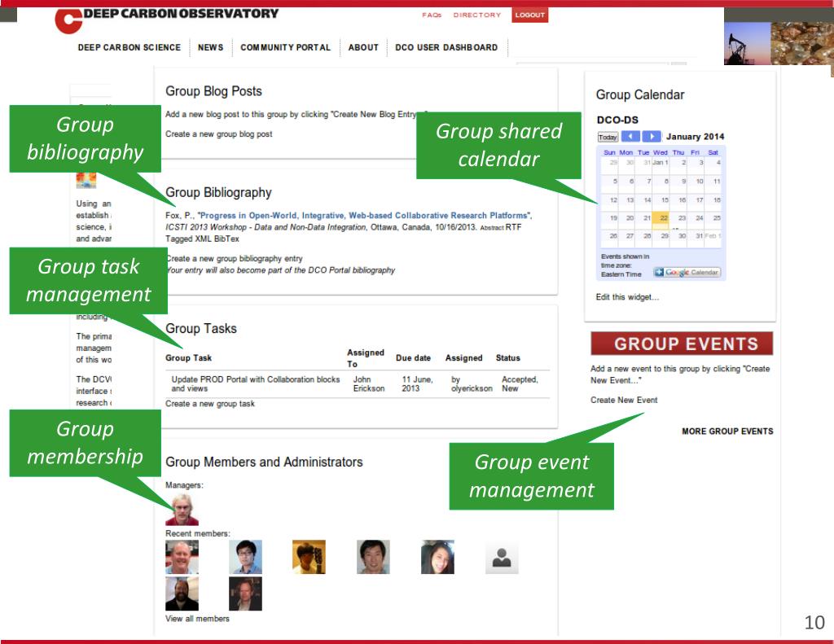This screenshot has width=834, height=644.
Task: Open the group manager's avatar photo
Action: point(182,509)
